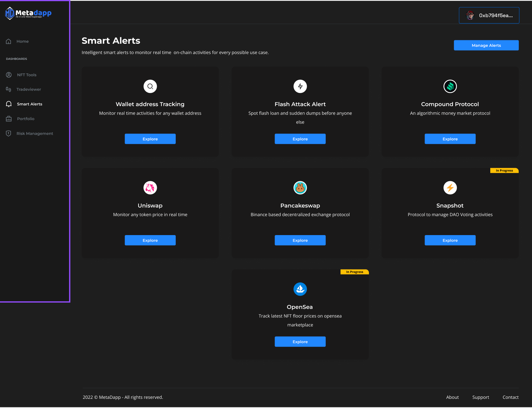
Task: Click the Uniswap unicorn icon
Action: pos(150,188)
